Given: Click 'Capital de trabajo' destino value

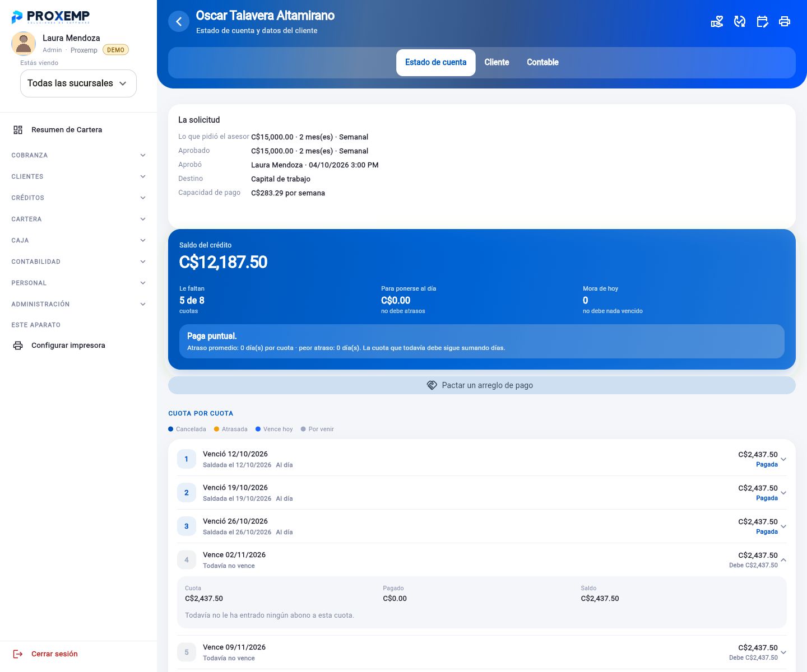Looking at the screenshot, I should tap(281, 179).
